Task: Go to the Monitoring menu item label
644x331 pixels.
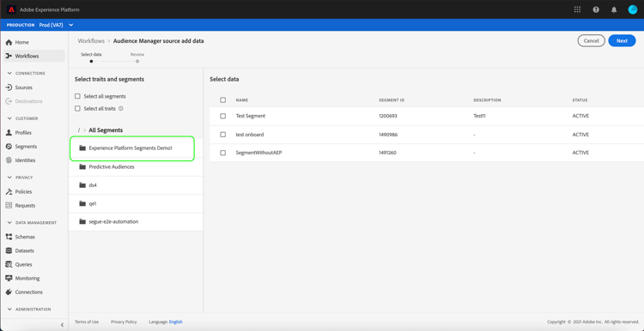Action: pyautogui.click(x=27, y=278)
